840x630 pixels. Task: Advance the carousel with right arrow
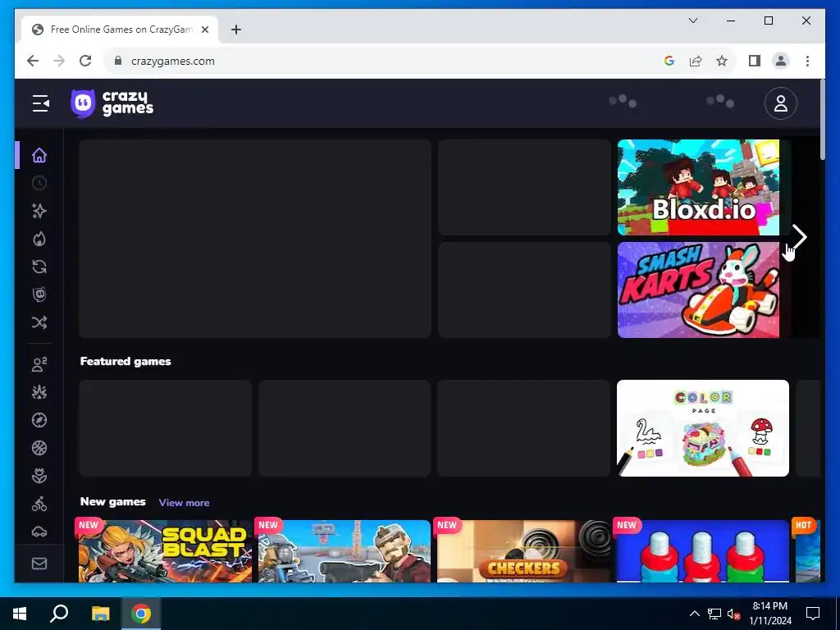click(x=799, y=237)
